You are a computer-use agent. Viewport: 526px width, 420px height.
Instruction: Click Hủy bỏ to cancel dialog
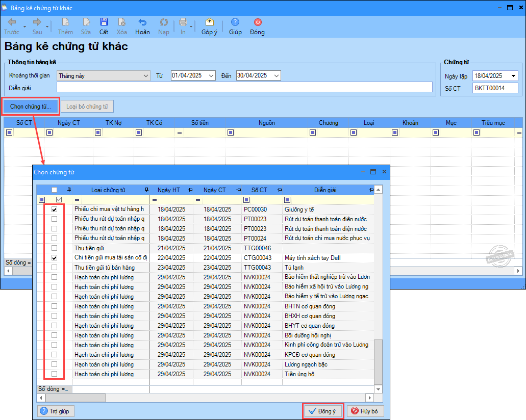[x=365, y=411]
